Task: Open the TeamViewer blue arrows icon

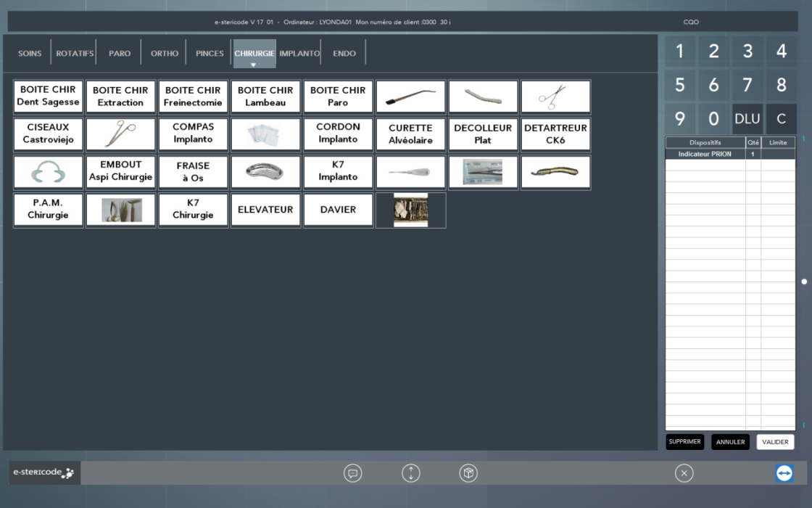Action: pos(784,472)
